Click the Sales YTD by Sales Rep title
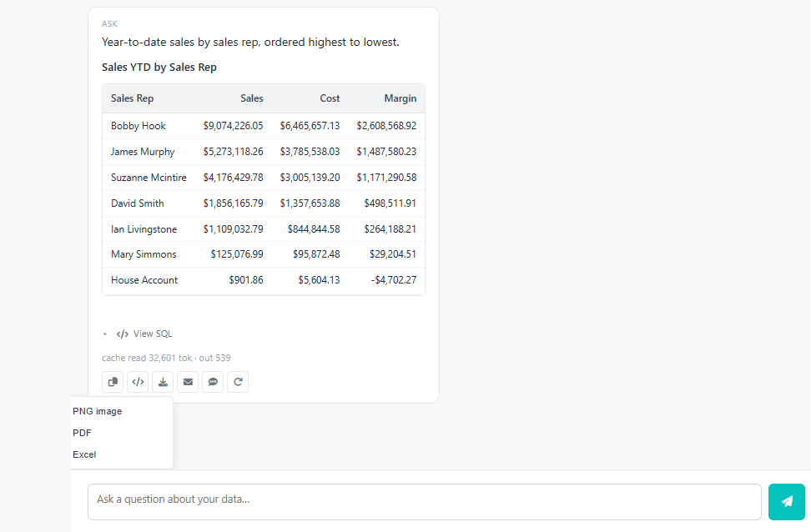Image resolution: width=811 pixels, height=532 pixels. pyautogui.click(x=159, y=68)
